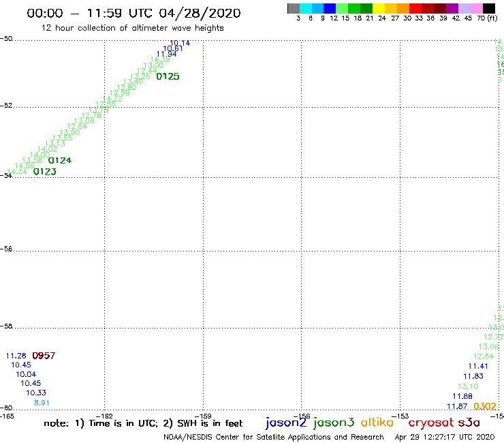Click the 11.41 wave height value
This screenshot has width=504, height=443.
478,367
